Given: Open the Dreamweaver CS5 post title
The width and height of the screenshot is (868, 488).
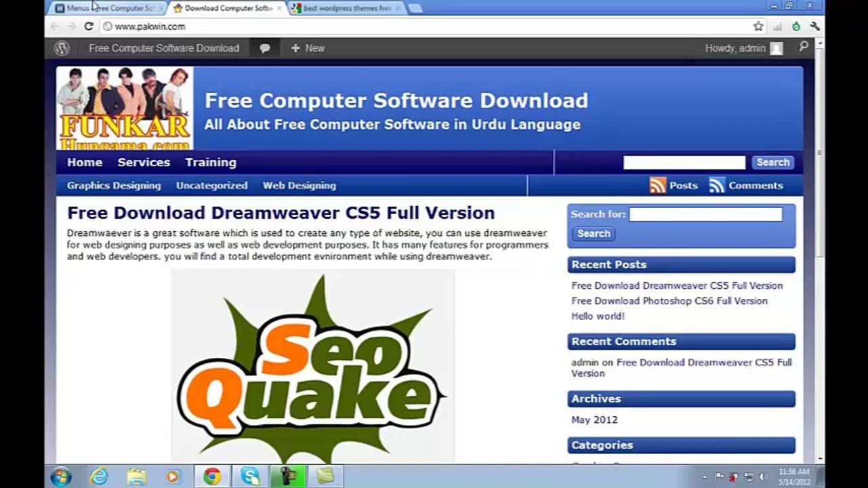Looking at the screenshot, I should 281,212.
